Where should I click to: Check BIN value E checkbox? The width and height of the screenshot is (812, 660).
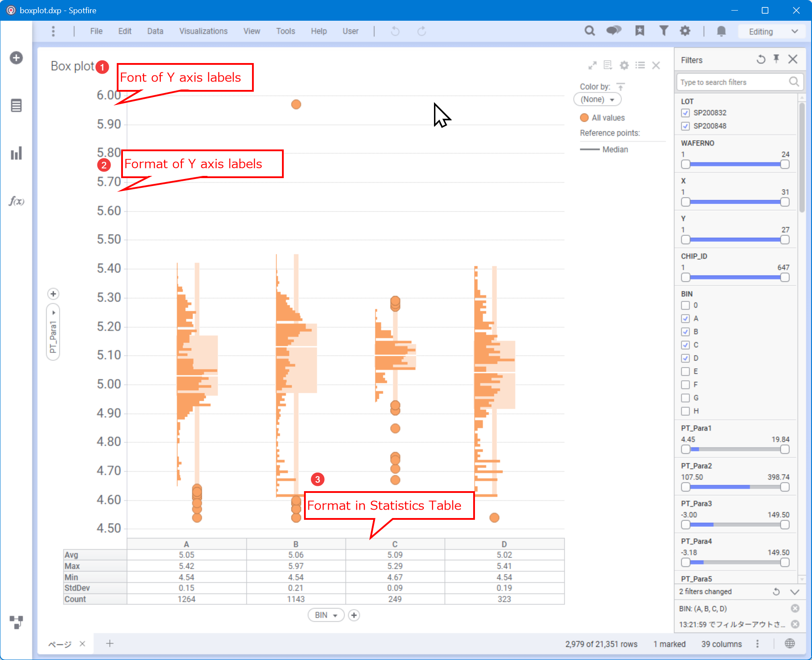tap(686, 372)
